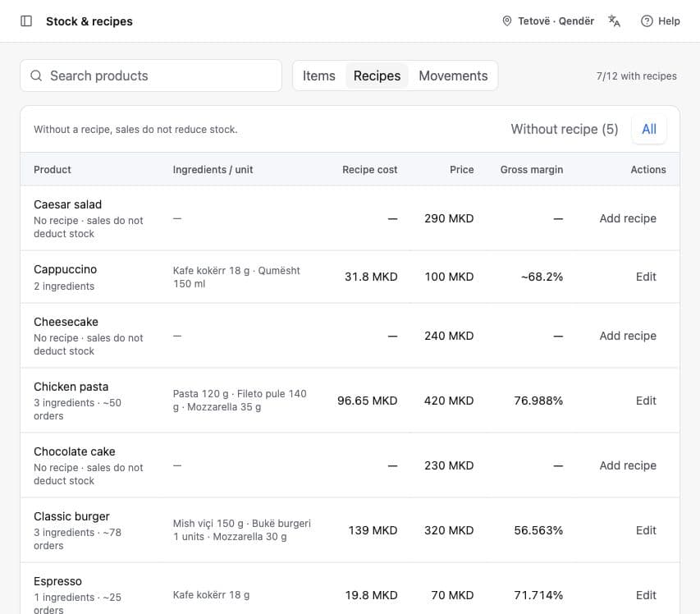Edit the Chicken pasta recipe

[x=646, y=401]
